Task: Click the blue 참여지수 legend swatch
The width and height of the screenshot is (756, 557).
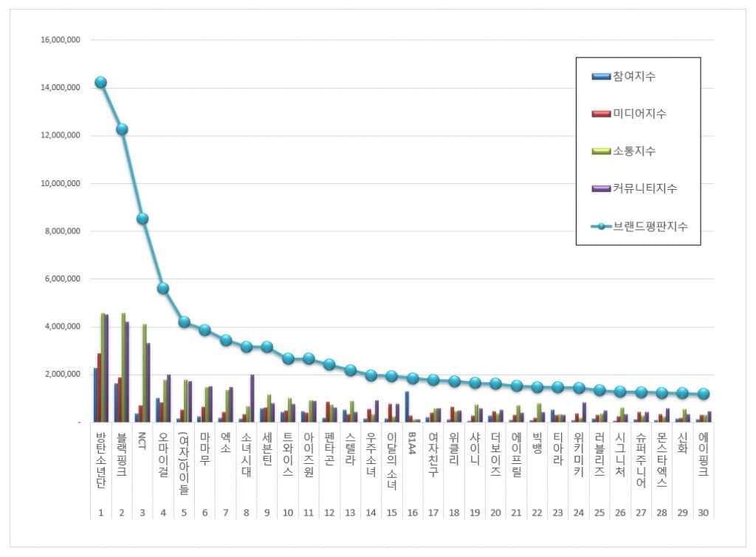Action: coord(599,76)
